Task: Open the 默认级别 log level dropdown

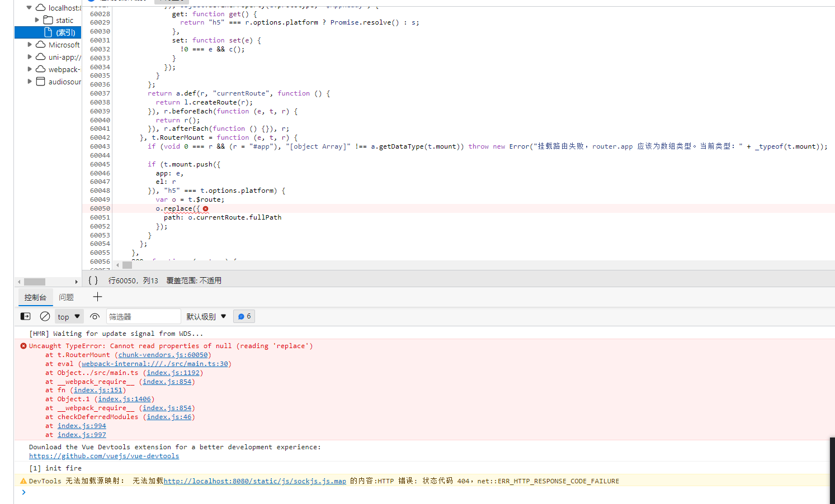Action: 205,316
